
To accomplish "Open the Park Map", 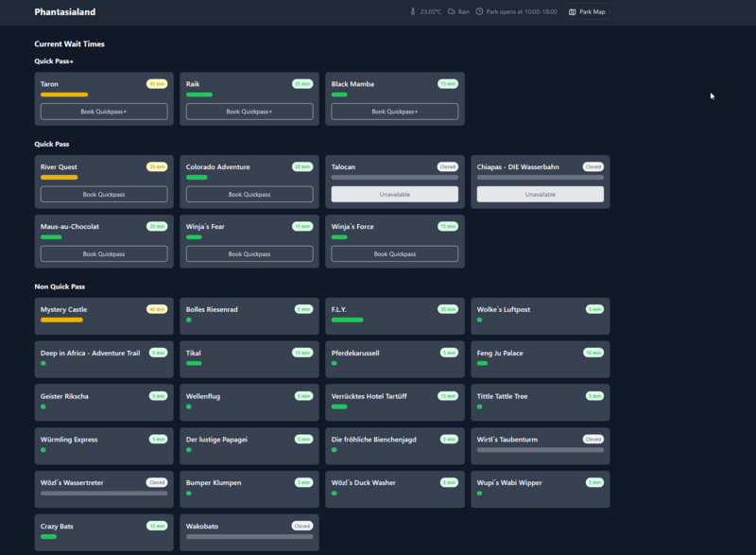I will [587, 12].
